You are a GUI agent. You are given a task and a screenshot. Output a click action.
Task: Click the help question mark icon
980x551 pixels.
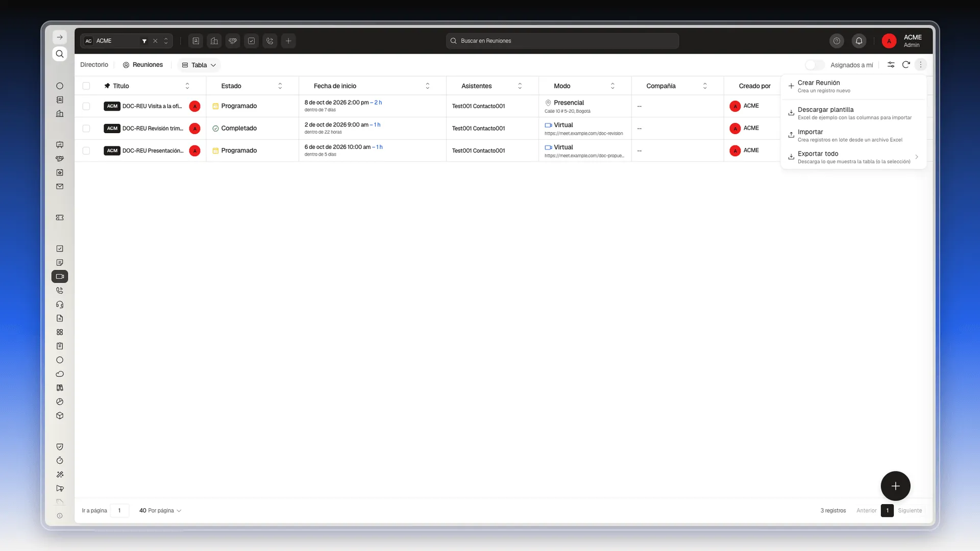(837, 41)
